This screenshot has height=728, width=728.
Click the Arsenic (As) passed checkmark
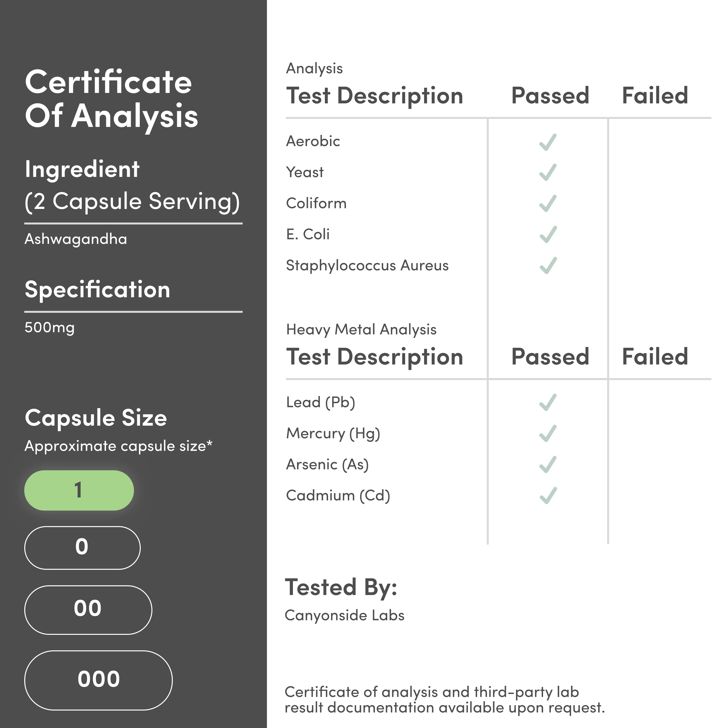[547, 464]
